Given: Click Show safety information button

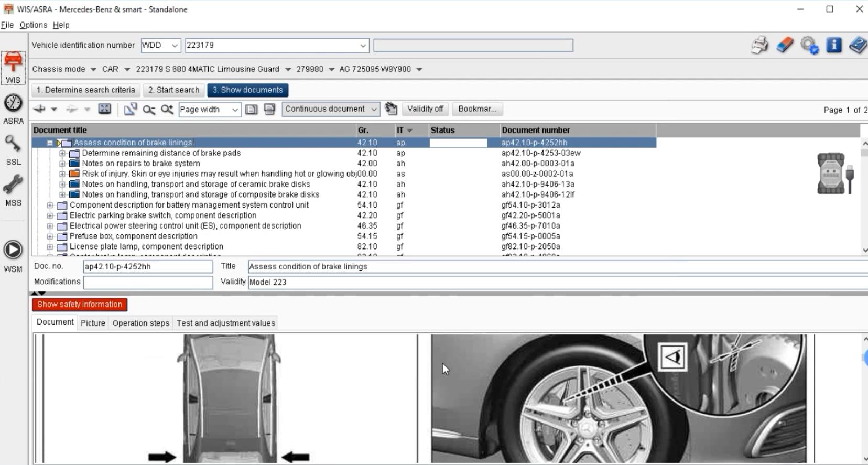Looking at the screenshot, I should (x=80, y=304).
